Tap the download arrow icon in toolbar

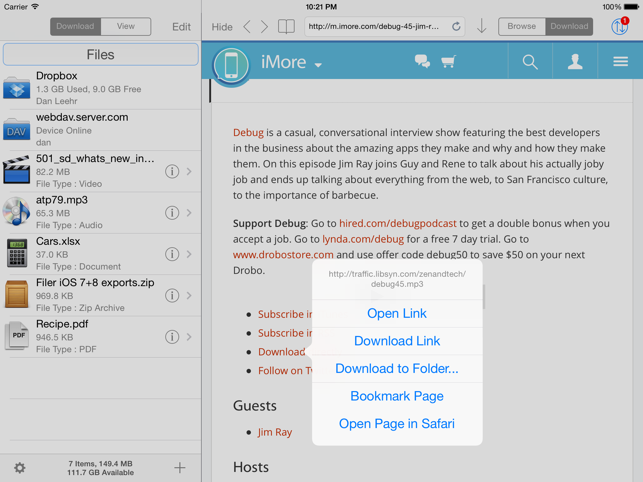pos(481,27)
